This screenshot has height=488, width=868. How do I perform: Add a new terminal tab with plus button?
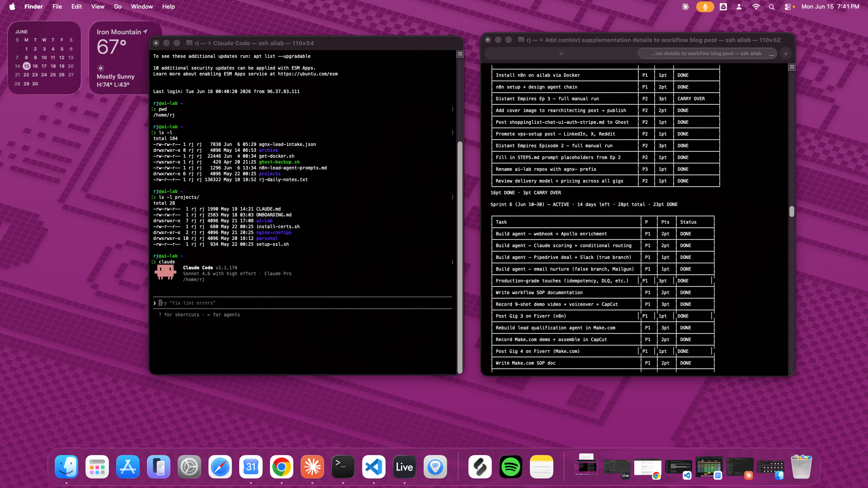tap(786, 53)
